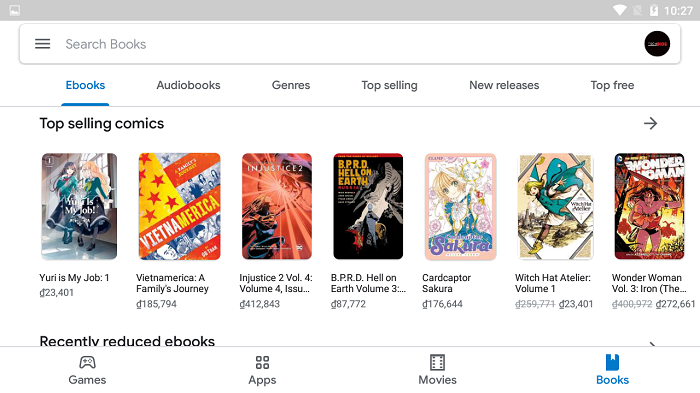Open Games section icon
This screenshot has height=393, width=700.
tap(87, 362)
